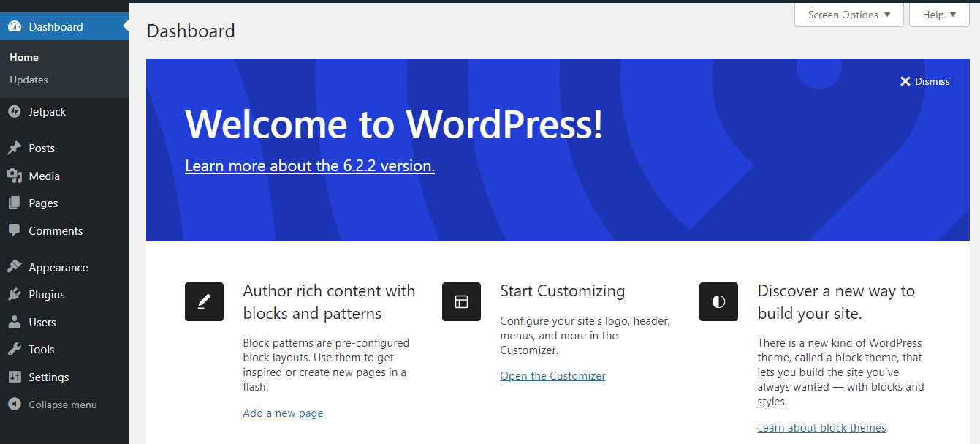Follow the Learn about block themes link
Screen dimensions: 980x444
[821, 428]
